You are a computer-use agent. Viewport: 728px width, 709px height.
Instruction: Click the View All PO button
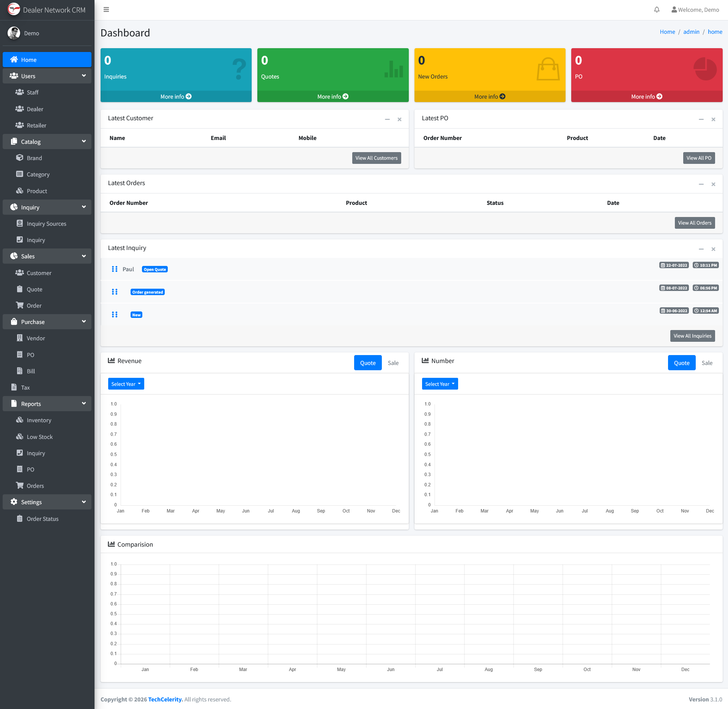click(699, 158)
